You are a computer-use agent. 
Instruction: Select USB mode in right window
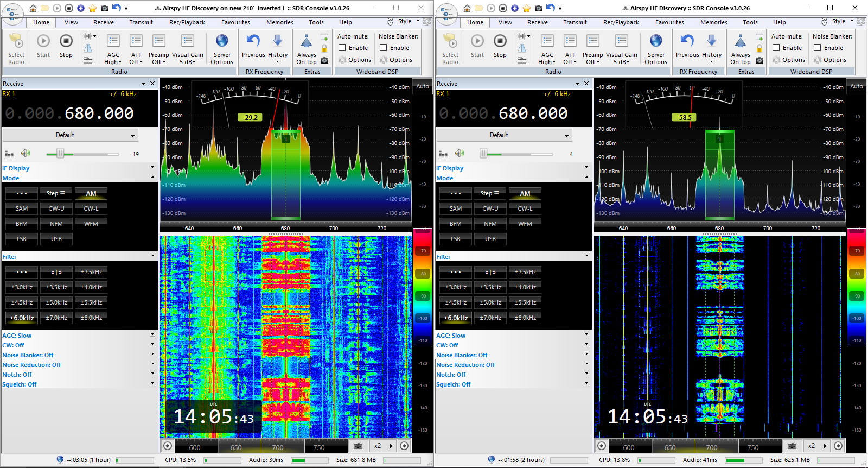(490, 239)
